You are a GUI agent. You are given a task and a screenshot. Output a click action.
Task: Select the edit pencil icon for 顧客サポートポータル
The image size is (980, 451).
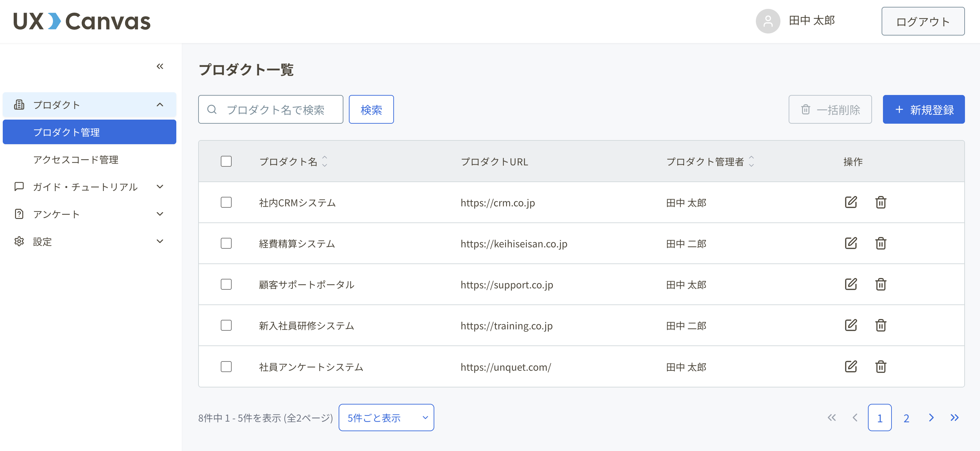point(851,285)
